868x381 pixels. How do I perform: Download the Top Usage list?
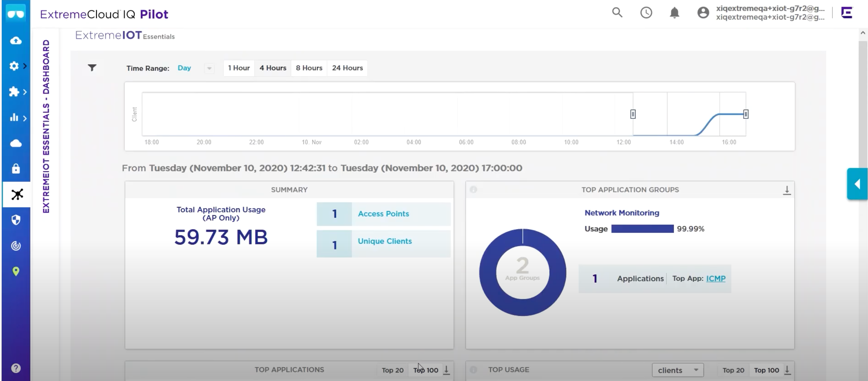pos(787,370)
